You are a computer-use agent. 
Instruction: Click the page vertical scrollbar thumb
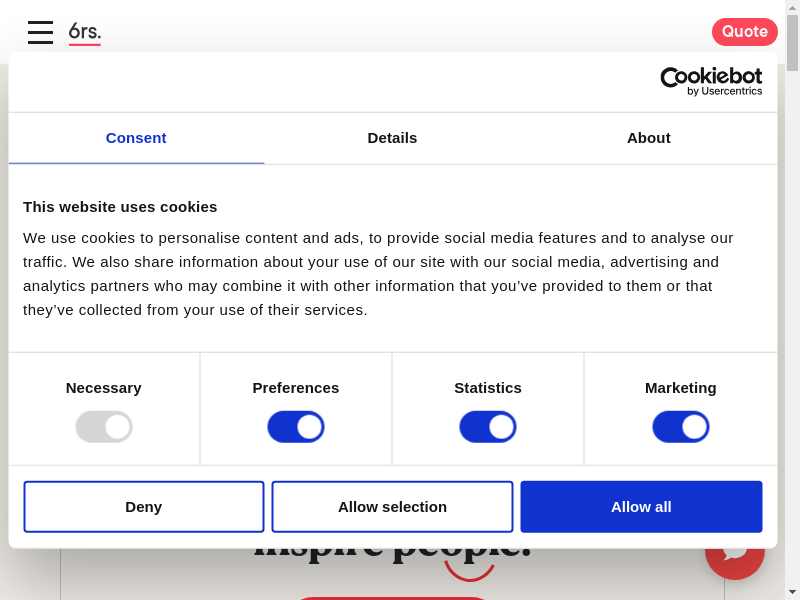pyautogui.click(x=792, y=43)
